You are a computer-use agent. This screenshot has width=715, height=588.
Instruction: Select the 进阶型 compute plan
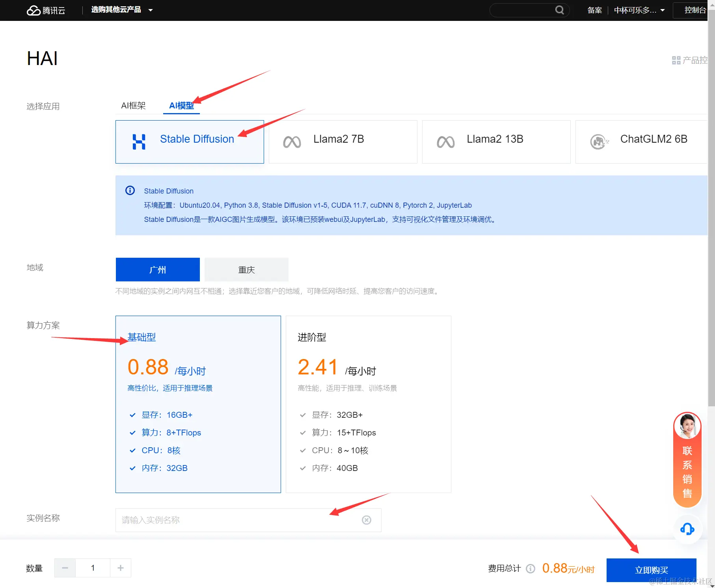pyautogui.click(x=369, y=404)
